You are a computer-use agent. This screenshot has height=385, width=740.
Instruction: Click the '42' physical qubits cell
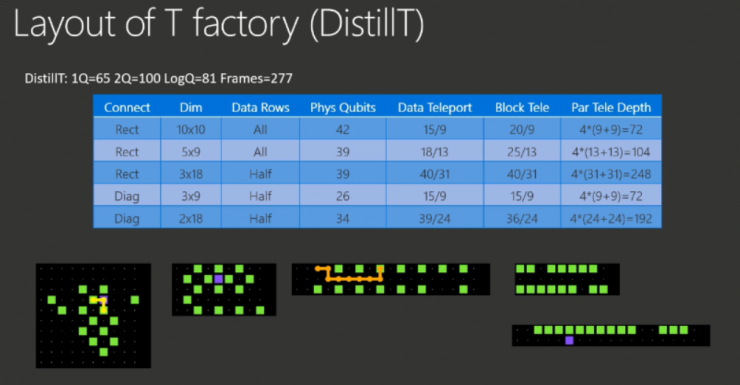click(x=343, y=129)
